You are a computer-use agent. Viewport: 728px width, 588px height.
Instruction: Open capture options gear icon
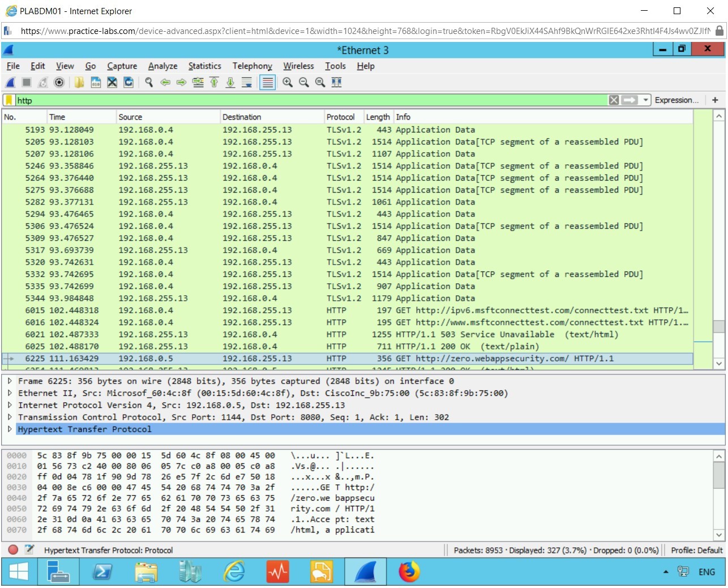click(x=59, y=83)
